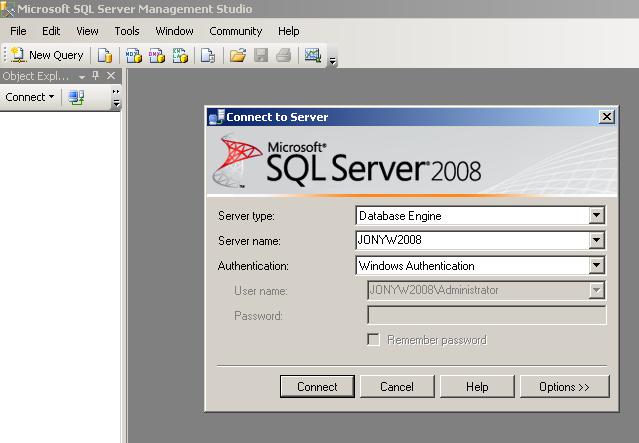Screen dimensions: 639x443
Task: Click the Management Studio title bar icon
Action: click(7, 9)
